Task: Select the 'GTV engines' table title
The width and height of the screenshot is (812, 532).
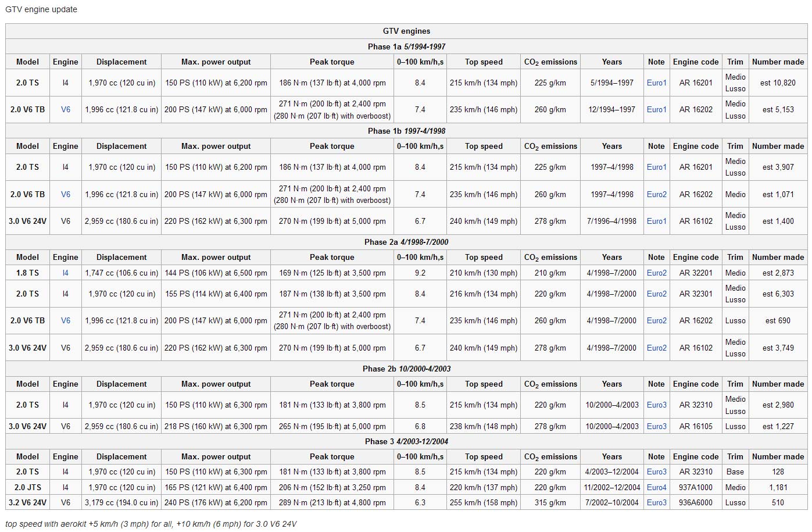Action: point(406,31)
